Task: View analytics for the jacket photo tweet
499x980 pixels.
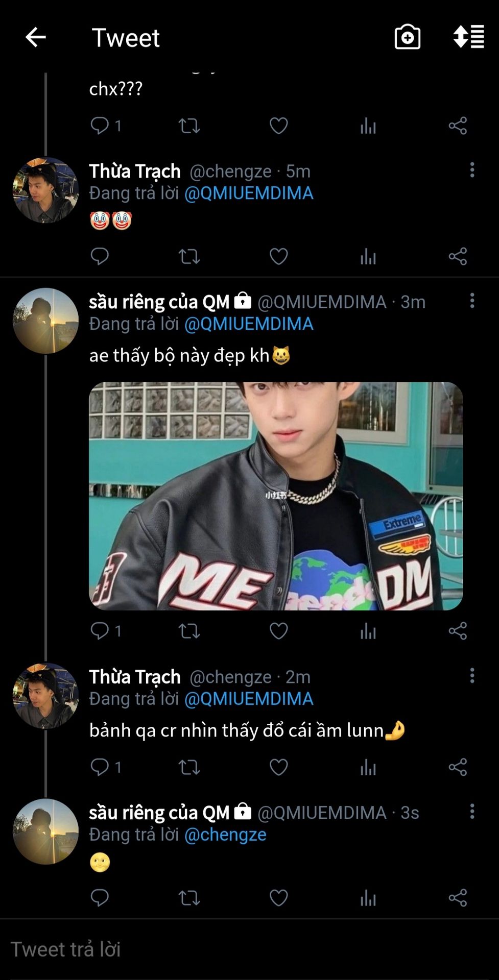Action: (368, 631)
